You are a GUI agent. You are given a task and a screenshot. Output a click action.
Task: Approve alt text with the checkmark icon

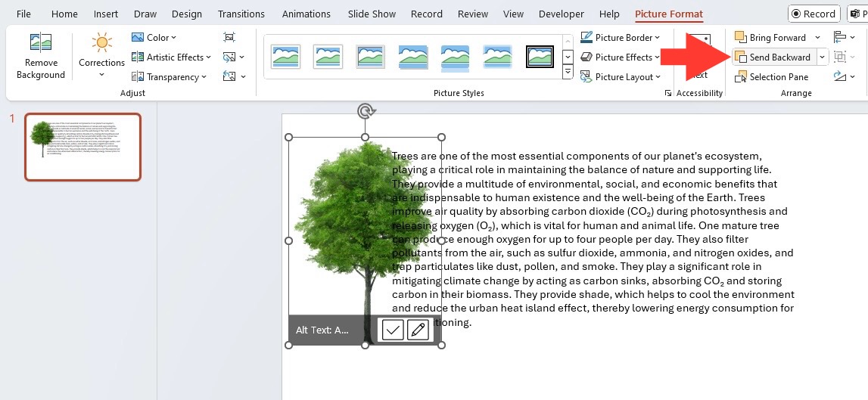click(x=393, y=330)
